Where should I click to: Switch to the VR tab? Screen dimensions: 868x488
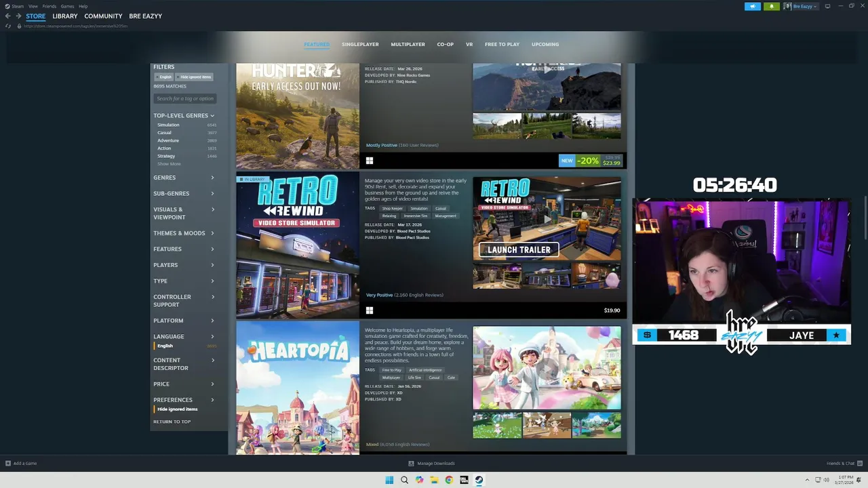click(x=469, y=45)
